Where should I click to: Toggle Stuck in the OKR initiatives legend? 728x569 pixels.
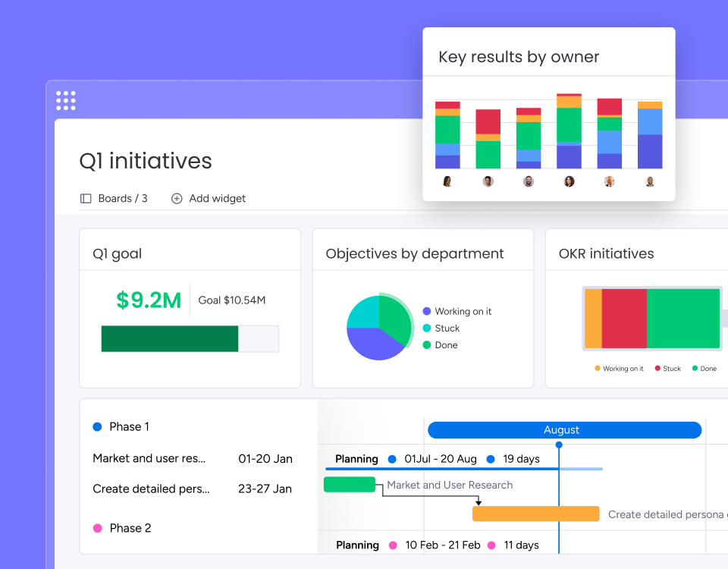pyautogui.click(x=668, y=369)
